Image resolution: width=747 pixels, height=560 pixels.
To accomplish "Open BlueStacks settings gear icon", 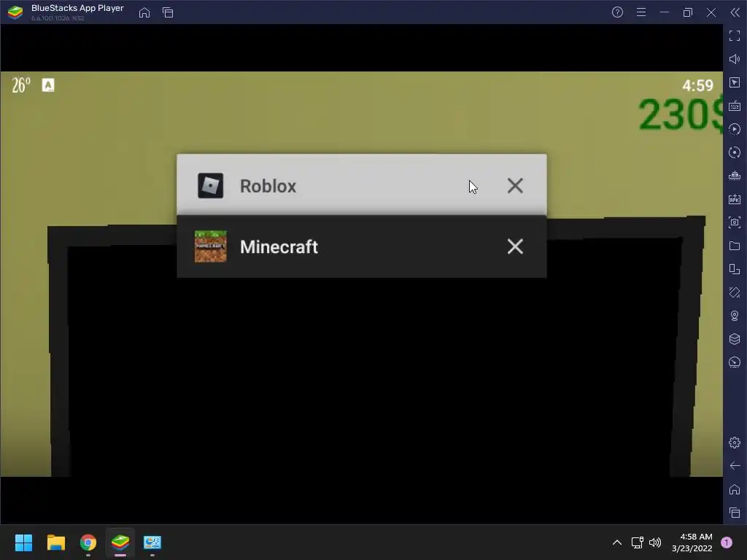I will 735,443.
